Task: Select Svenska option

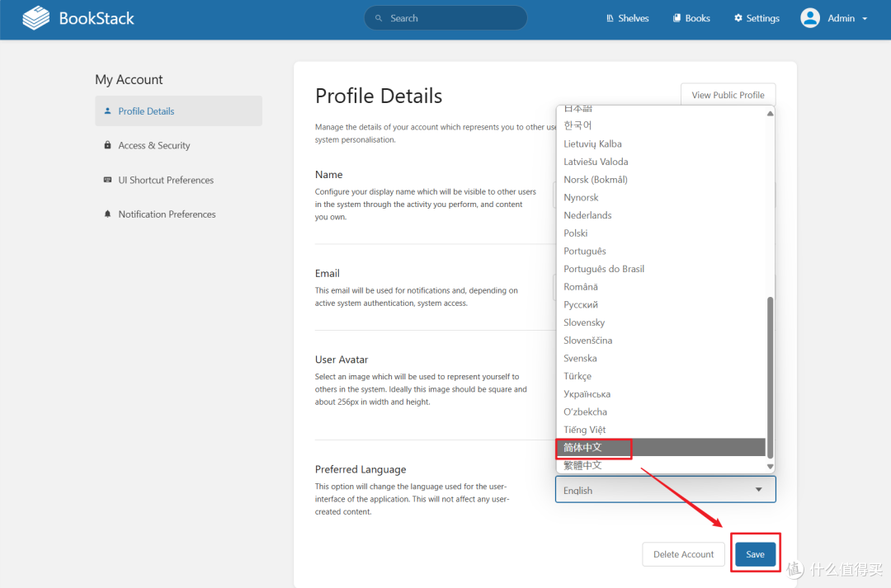Action: [x=661, y=359]
